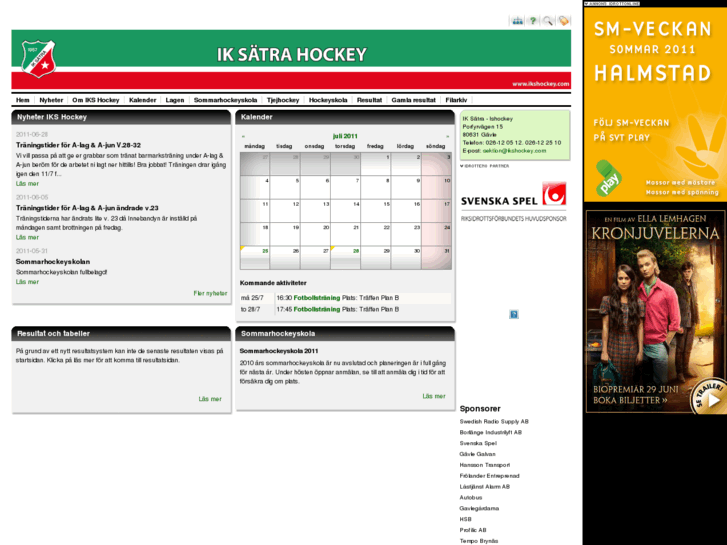
Task: Open sponsor Lästjänst Alarm AB
Action: coord(485,487)
